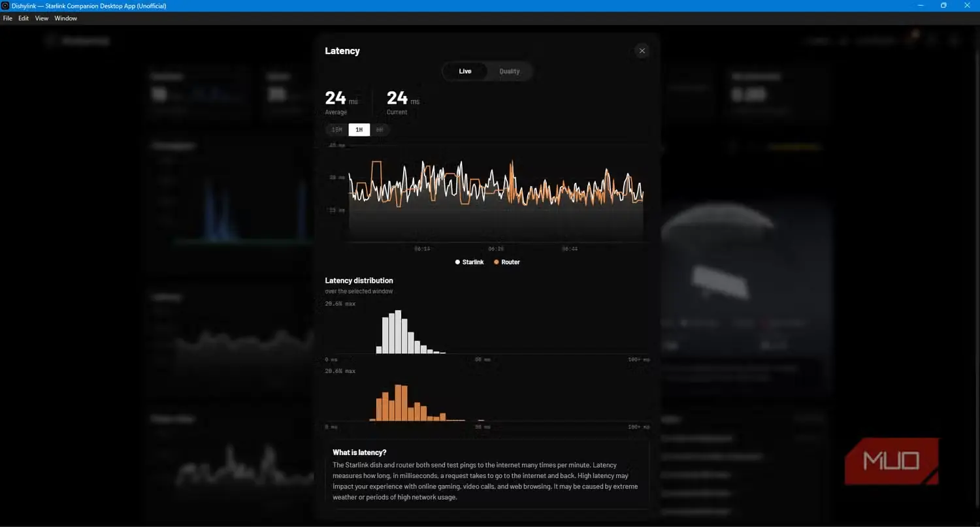Select the 15M time range
This screenshot has height=527, width=980.
337,130
